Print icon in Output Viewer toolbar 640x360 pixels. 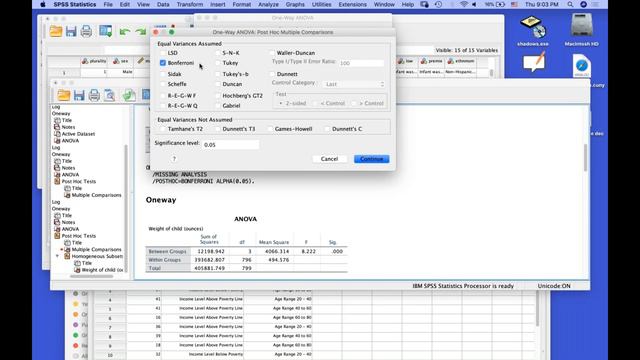click(94, 95)
